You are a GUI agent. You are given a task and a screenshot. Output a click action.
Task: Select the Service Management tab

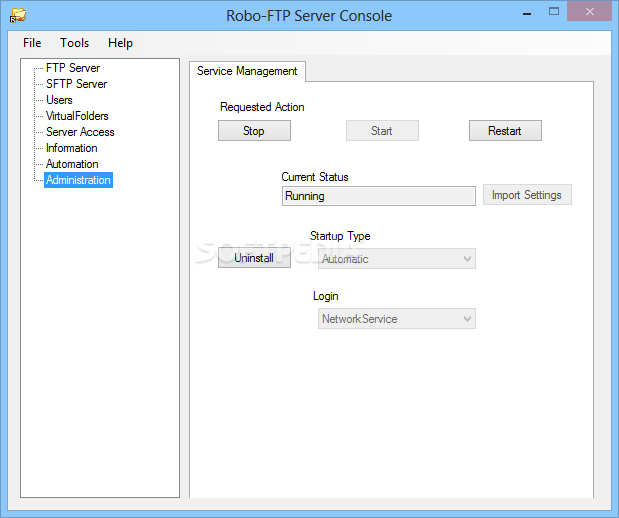click(x=247, y=71)
